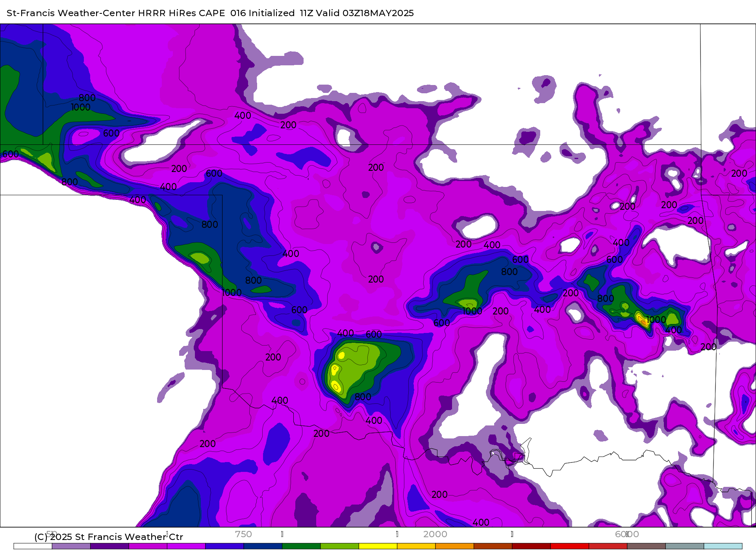Screen dimensions: 756x551
Task: Click the dark purple legend swatch
Action: point(109,546)
